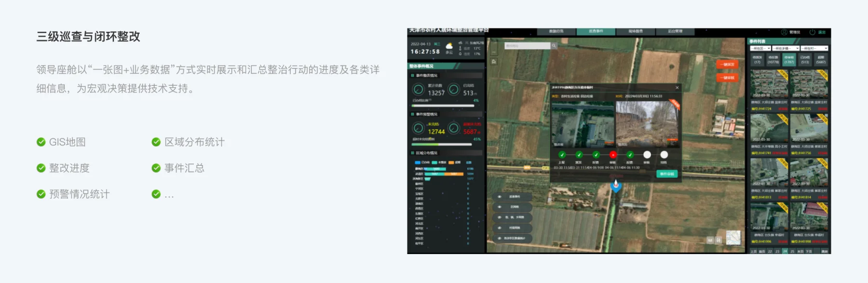This screenshot has width=868, height=283.
Task: Click the administrator user icon
Action: coord(784,32)
